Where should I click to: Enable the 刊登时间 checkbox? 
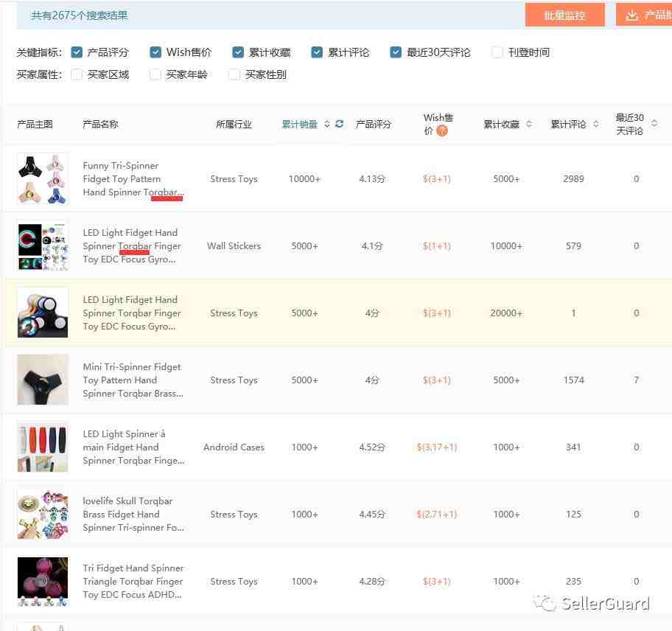pyautogui.click(x=497, y=52)
